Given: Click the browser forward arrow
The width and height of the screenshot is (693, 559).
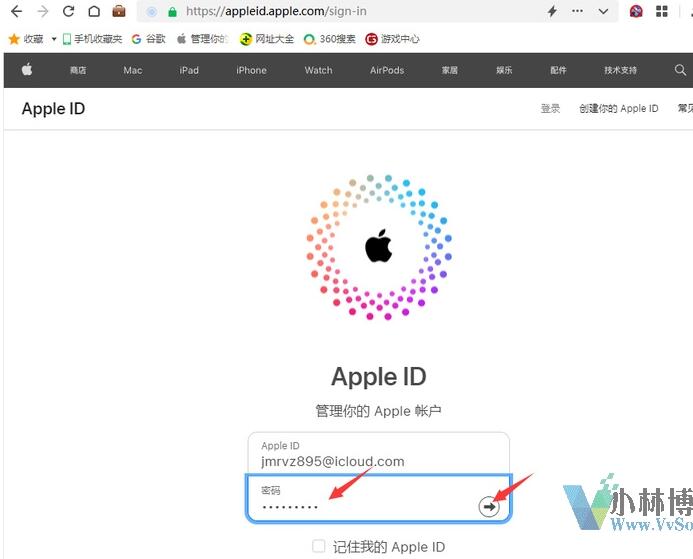Looking at the screenshot, I should [43, 11].
